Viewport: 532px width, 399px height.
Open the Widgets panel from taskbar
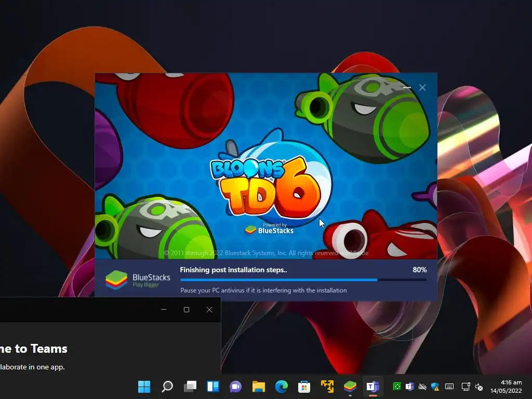tap(213, 387)
